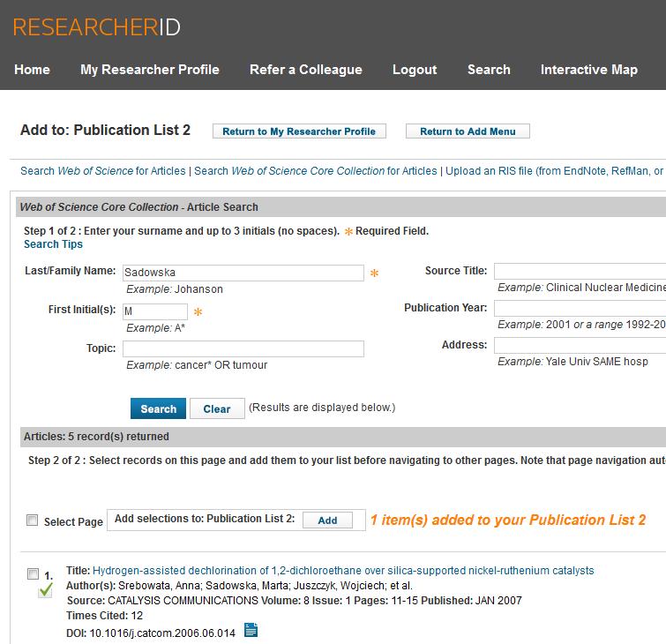Click the green checkmark on record 1
Viewport: 666px width, 644px height.
pyautogui.click(x=46, y=590)
